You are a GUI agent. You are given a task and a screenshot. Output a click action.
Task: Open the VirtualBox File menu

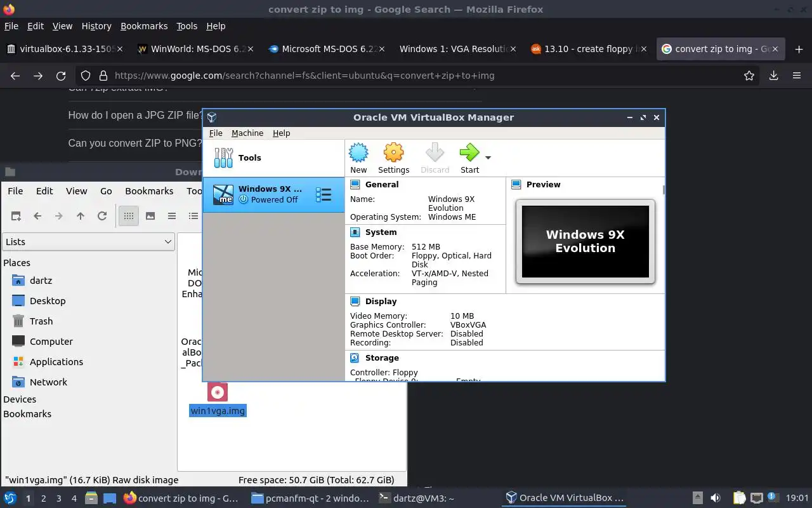[216, 133]
